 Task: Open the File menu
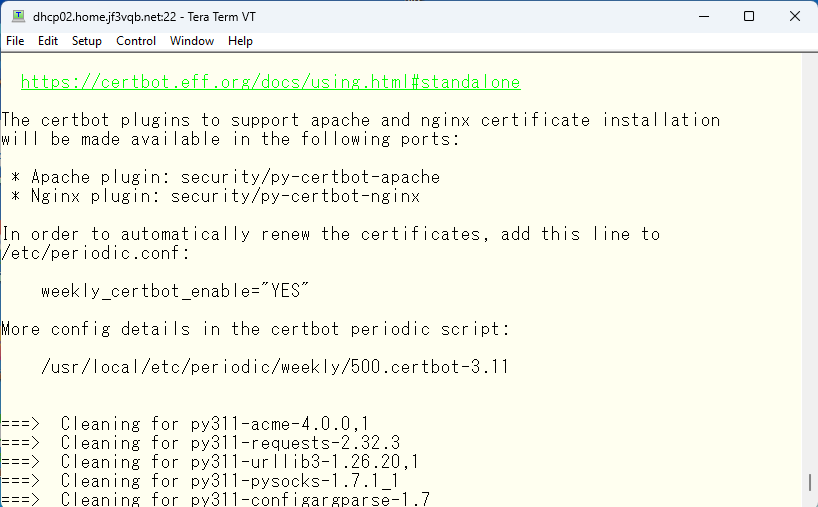(15, 41)
